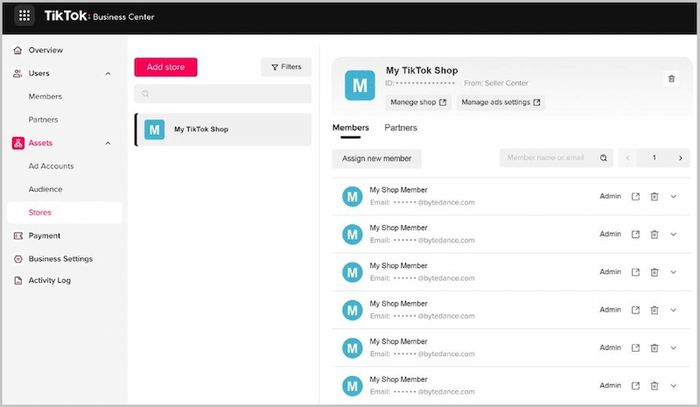Image resolution: width=700 pixels, height=407 pixels.
Task: Select Stores in the sidebar
Action: click(x=64, y=212)
